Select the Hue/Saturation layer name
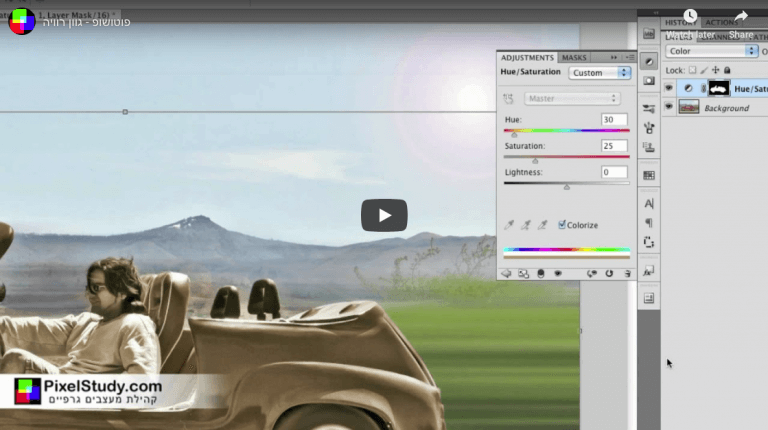Screen dimensions: 768x430 point(751,89)
